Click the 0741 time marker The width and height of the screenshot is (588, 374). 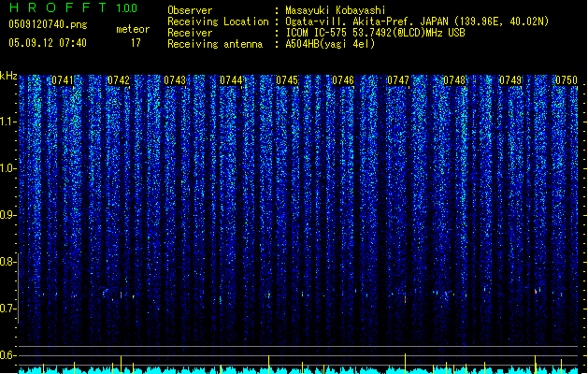tap(63, 80)
